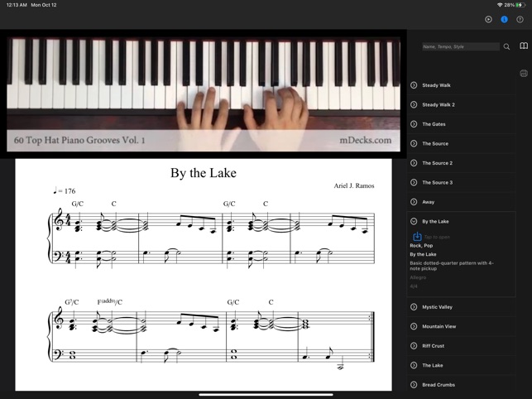The width and height of the screenshot is (532, 399).
Task: Open the book library icon
Action: [524, 46]
